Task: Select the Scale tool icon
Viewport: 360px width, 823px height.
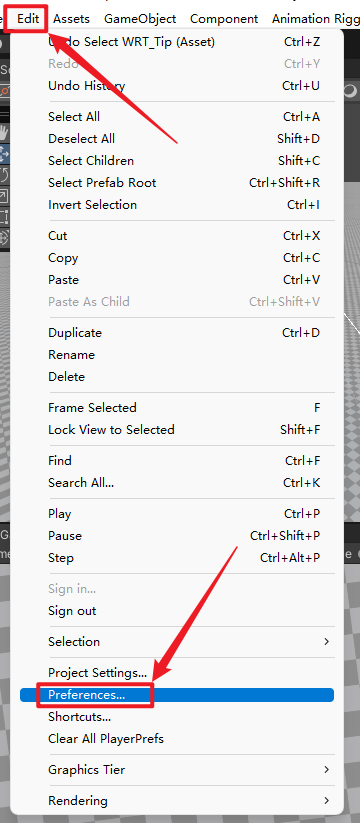Action: click(4, 196)
